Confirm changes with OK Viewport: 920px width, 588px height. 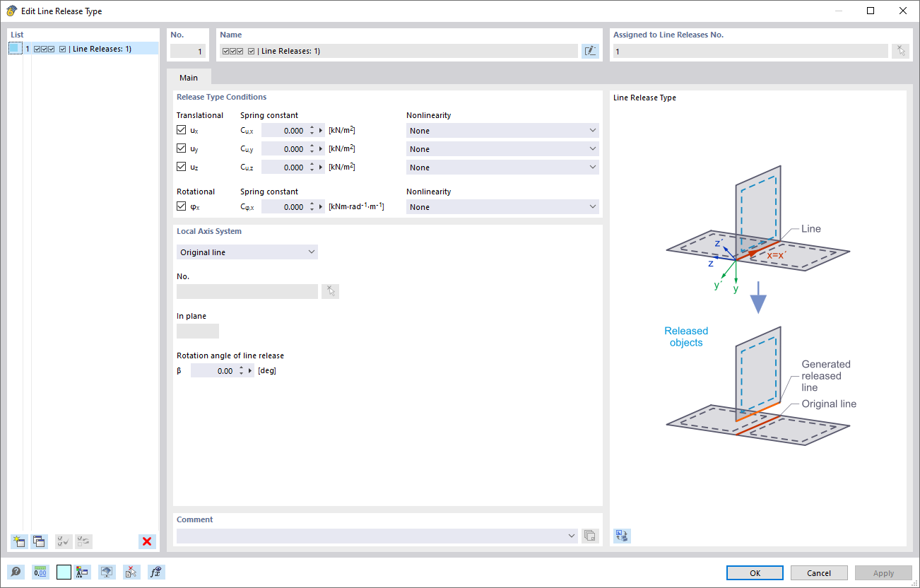pos(755,572)
